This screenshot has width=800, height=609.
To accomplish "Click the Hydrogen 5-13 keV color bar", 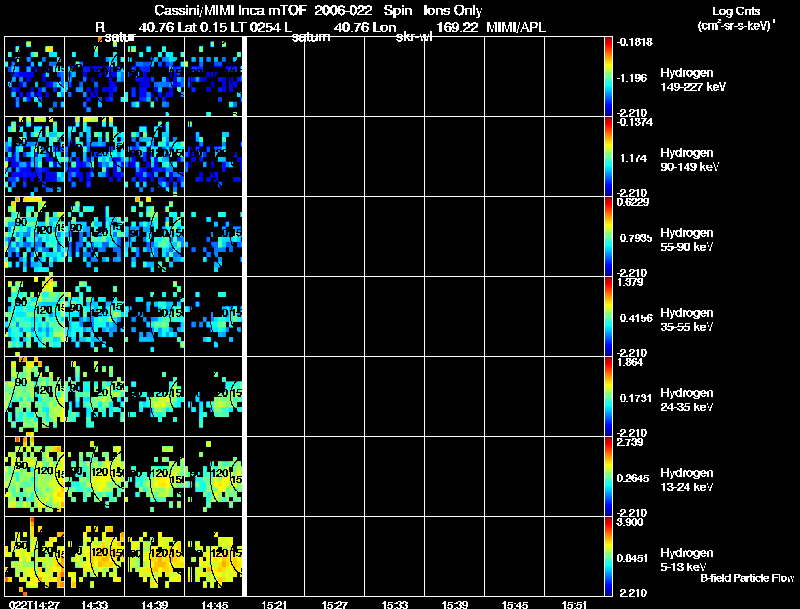I will [608, 556].
